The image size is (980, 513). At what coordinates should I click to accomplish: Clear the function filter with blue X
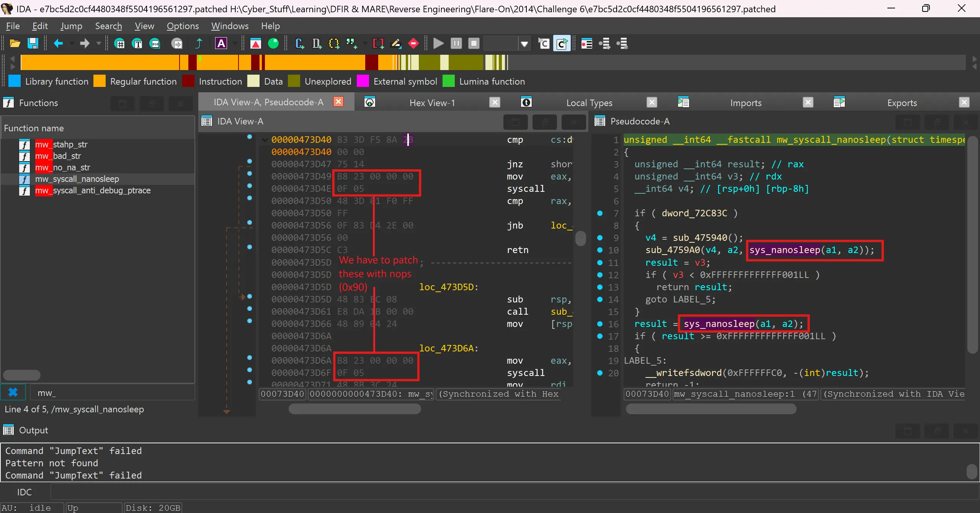pyautogui.click(x=13, y=392)
